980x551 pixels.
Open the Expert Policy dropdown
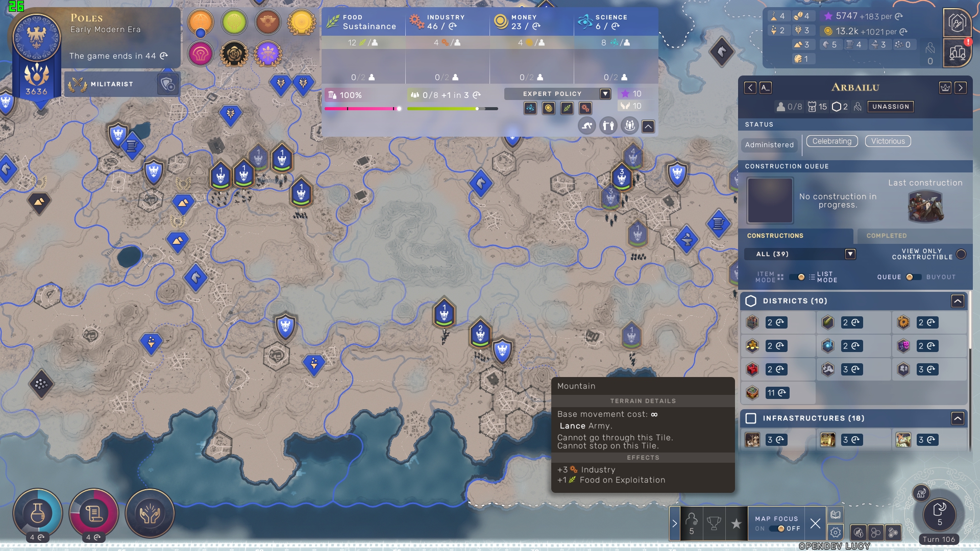click(605, 94)
